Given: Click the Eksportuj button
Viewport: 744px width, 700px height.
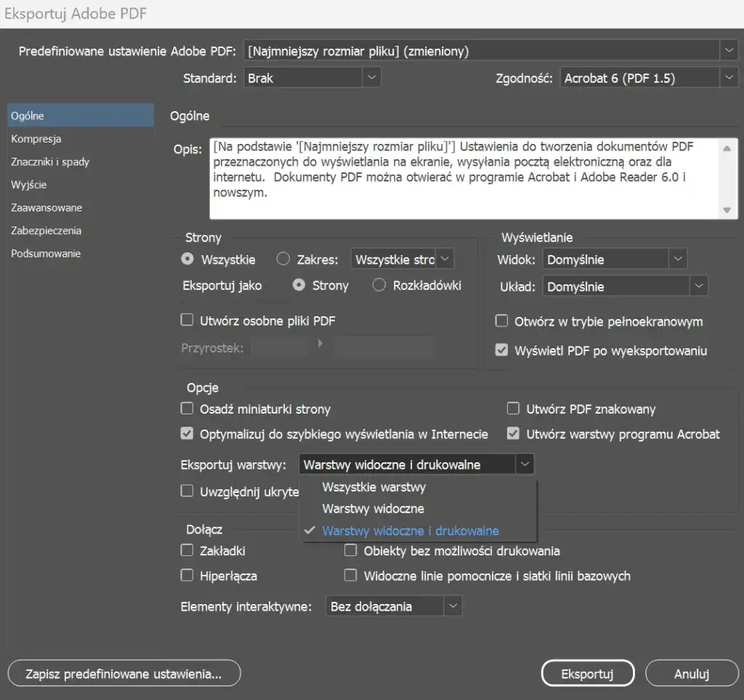Looking at the screenshot, I should (587, 674).
